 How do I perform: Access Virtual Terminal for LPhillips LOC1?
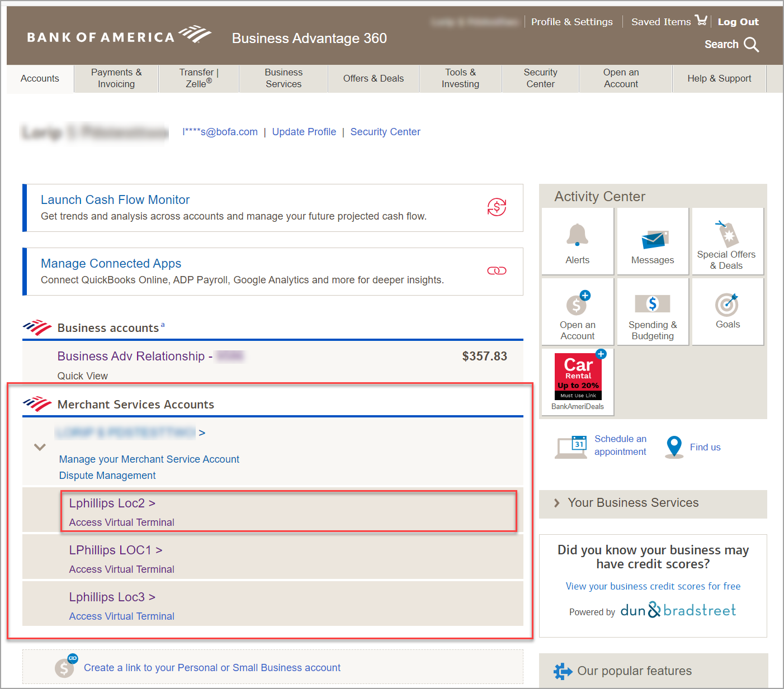[x=122, y=569]
